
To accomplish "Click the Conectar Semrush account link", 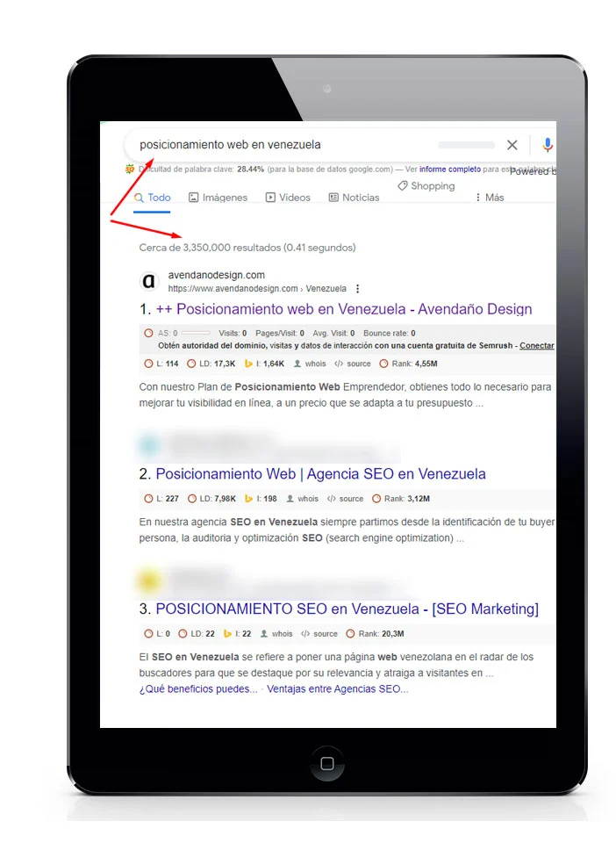I will click(x=536, y=346).
